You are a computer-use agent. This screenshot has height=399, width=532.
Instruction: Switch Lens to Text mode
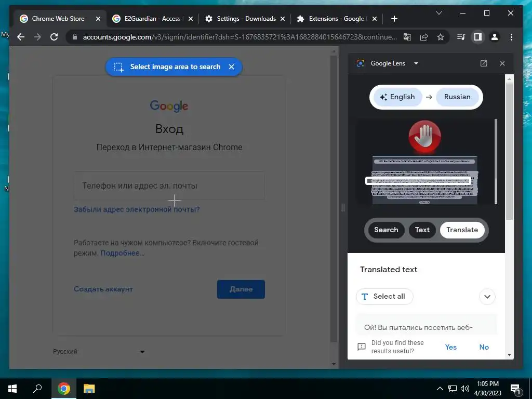(422, 230)
